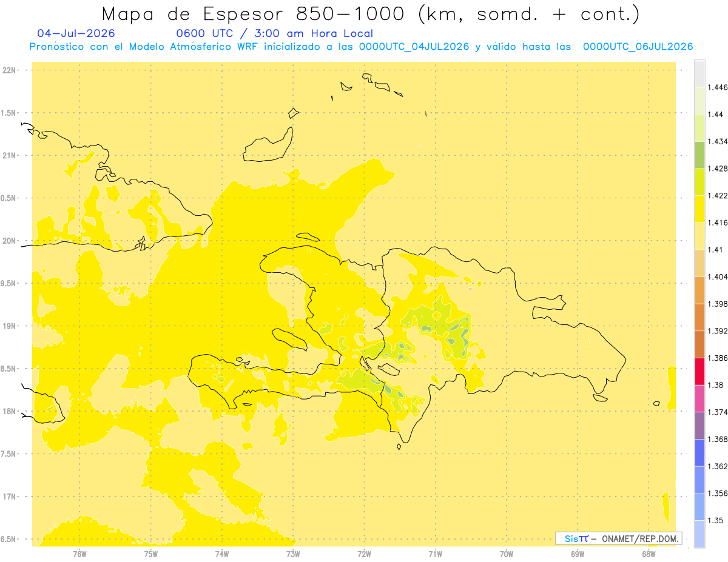Select the date label '04-Jul-2026'
The height and width of the screenshot is (562, 728).
pos(76,33)
